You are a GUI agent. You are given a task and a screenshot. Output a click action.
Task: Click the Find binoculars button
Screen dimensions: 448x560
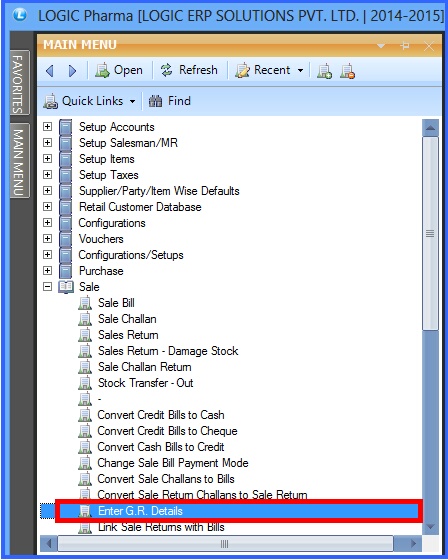tap(169, 101)
